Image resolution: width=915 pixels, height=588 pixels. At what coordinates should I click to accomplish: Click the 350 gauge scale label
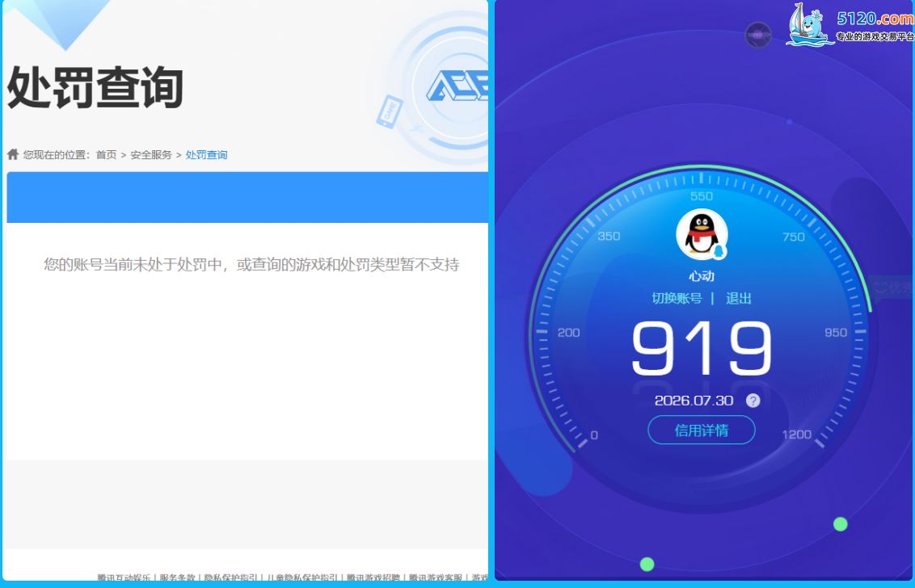tap(609, 236)
